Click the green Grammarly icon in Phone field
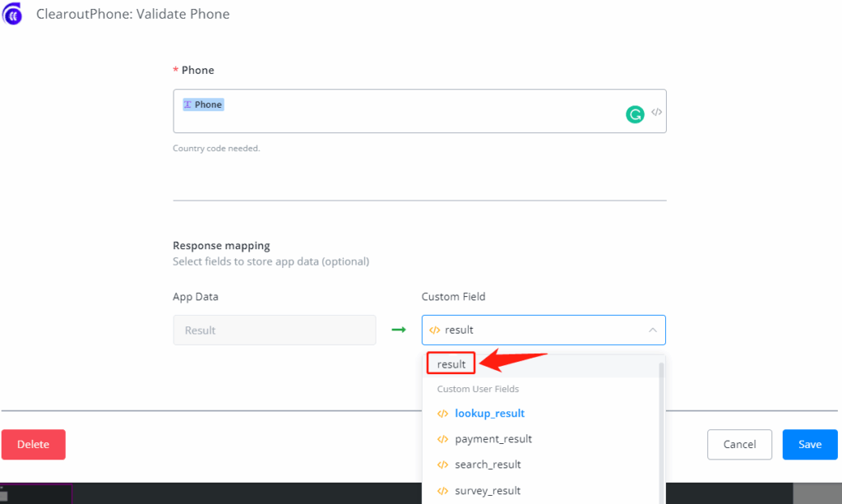The image size is (842, 504). pyautogui.click(x=635, y=114)
